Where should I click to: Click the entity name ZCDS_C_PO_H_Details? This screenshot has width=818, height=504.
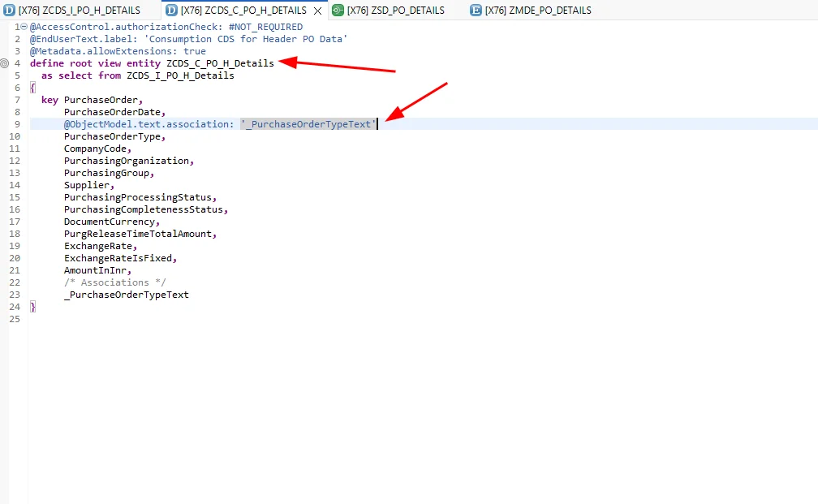coord(220,63)
